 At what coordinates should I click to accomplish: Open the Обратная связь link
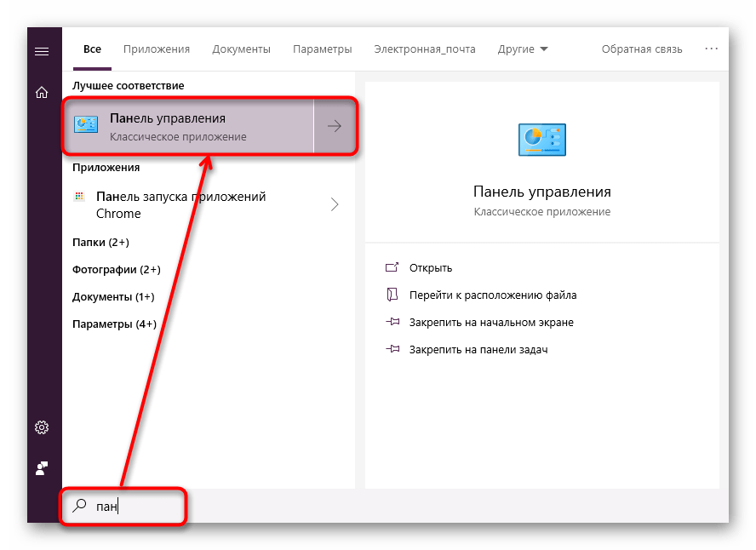click(x=642, y=49)
